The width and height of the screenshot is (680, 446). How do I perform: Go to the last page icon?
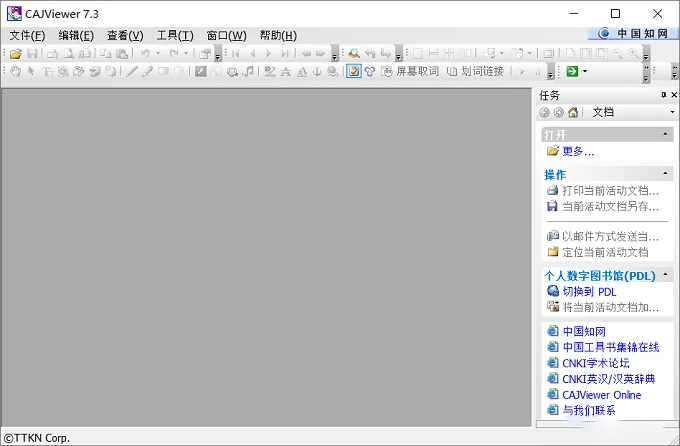[285, 54]
